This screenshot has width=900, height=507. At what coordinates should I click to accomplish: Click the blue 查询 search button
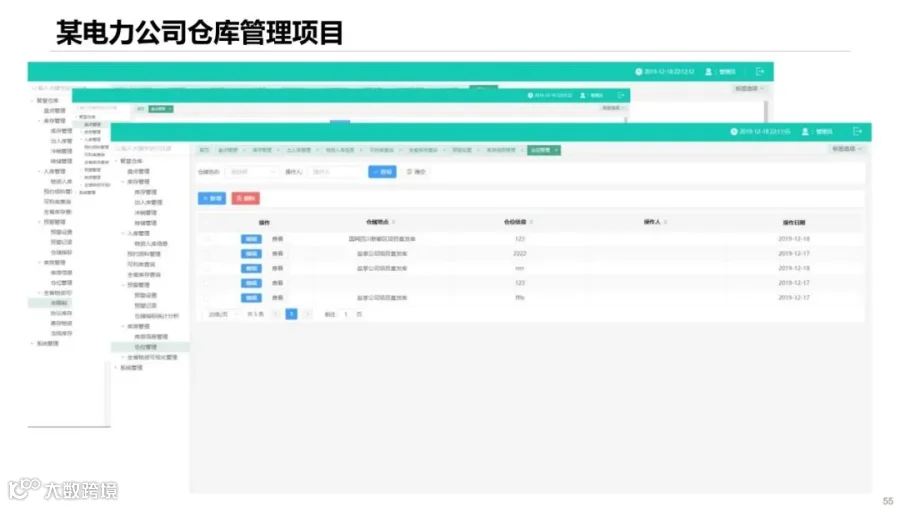coord(382,172)
